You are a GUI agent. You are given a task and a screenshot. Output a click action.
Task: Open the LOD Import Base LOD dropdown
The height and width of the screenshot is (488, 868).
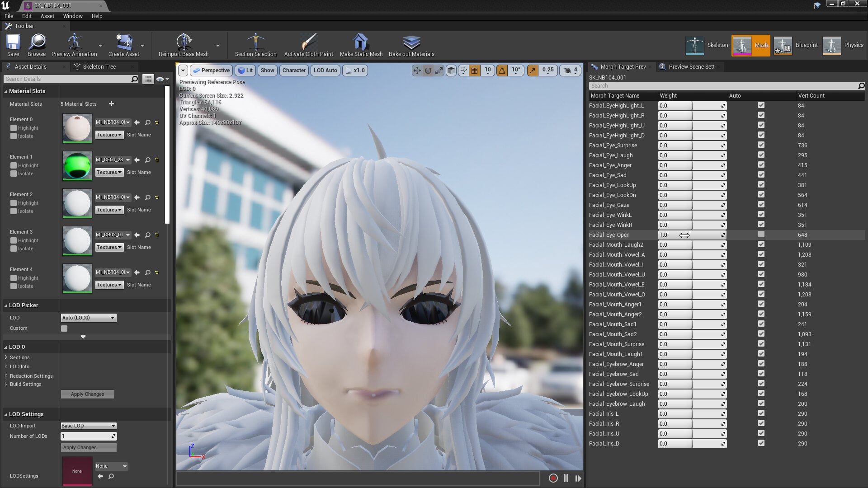(x=89, y=426)
